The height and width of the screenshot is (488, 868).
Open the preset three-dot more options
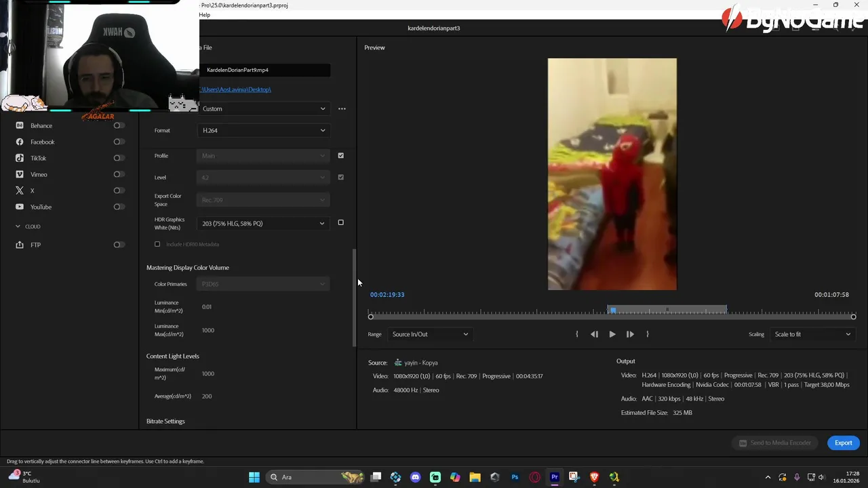click(342, 108)
